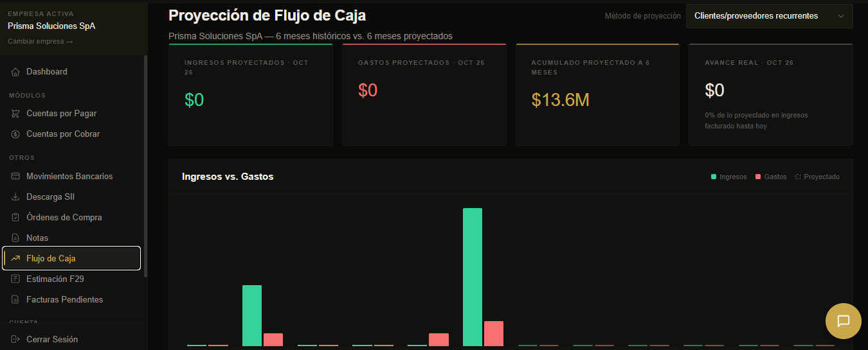868x350 pixels.
Task: Go to Cuentas por Pagar module
Action: (x=71, y=114)
